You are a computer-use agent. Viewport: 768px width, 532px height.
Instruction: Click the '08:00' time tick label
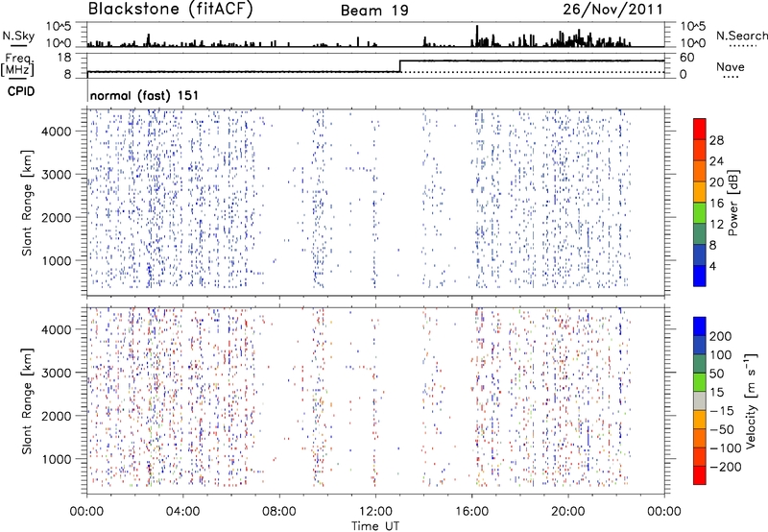click(x=278, y=512)
